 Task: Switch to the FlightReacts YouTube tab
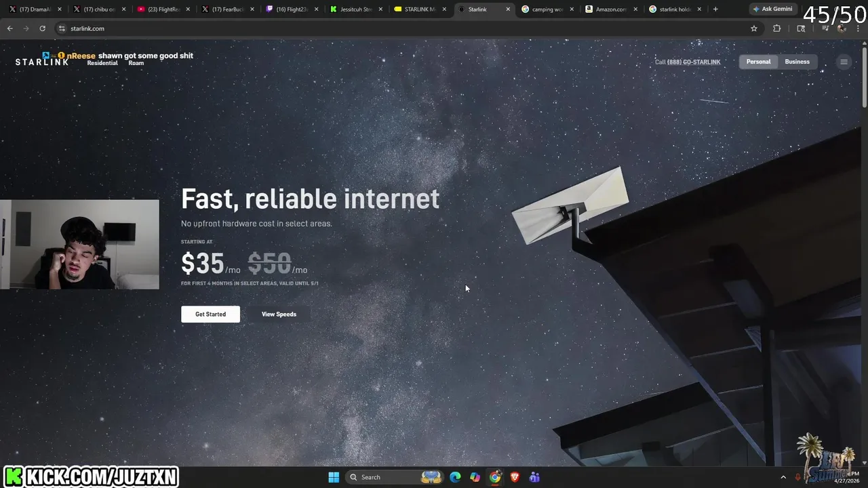pos(164,9)
